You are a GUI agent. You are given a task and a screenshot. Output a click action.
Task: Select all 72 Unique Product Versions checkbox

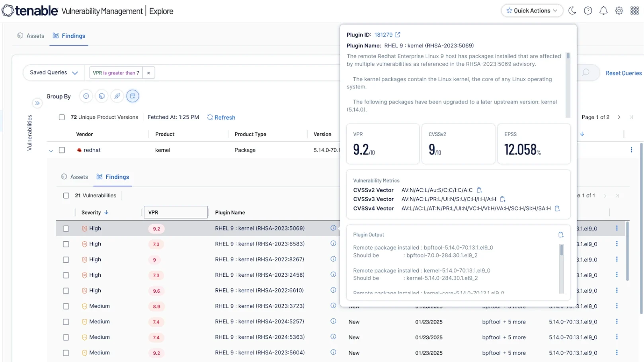(62, 117)
